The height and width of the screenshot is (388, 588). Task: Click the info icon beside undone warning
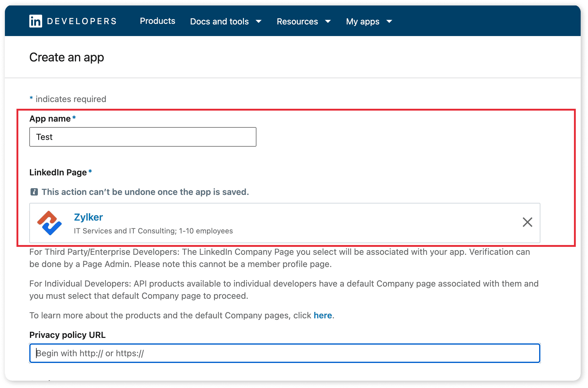point(34,192)
